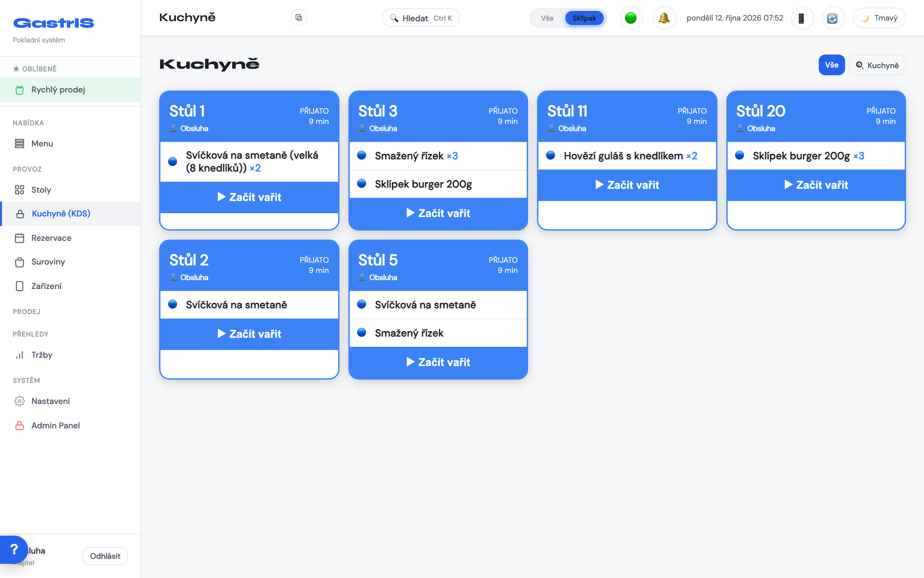Open the blue help question mark button

14,549
